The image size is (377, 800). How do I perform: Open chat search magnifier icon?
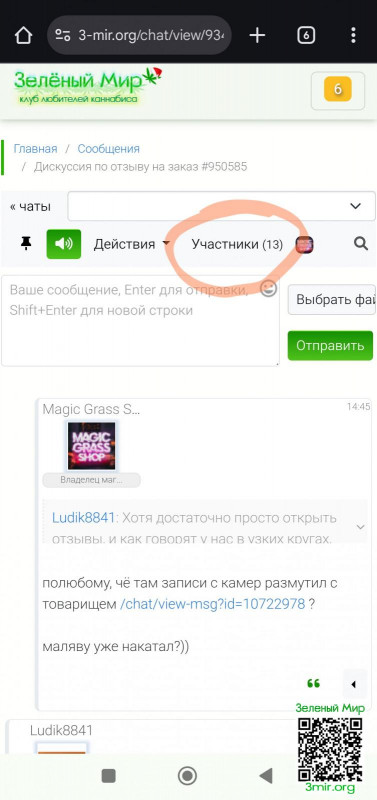click(x=361, y=244)
